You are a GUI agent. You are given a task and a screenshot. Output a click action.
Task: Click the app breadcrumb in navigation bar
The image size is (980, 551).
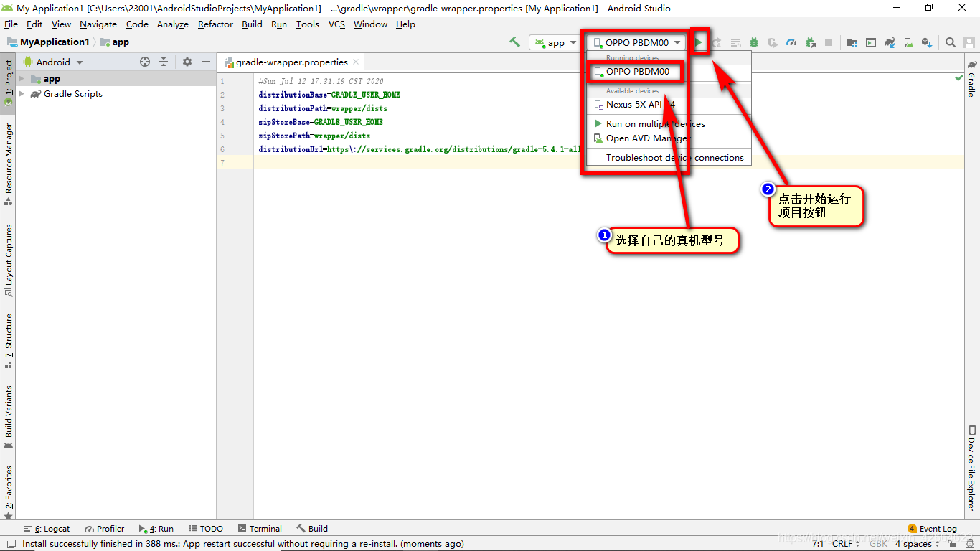click(115, 42)
